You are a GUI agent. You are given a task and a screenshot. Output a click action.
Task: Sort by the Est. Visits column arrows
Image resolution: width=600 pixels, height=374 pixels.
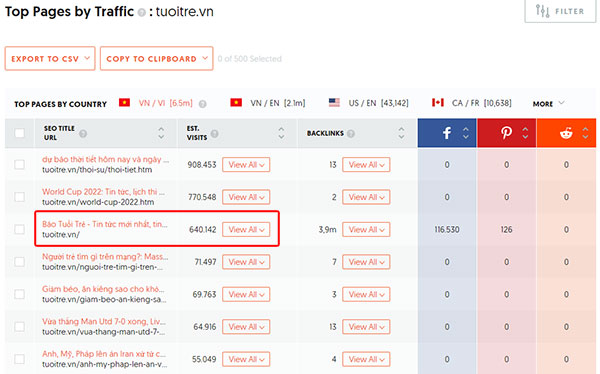pos(281,133)
